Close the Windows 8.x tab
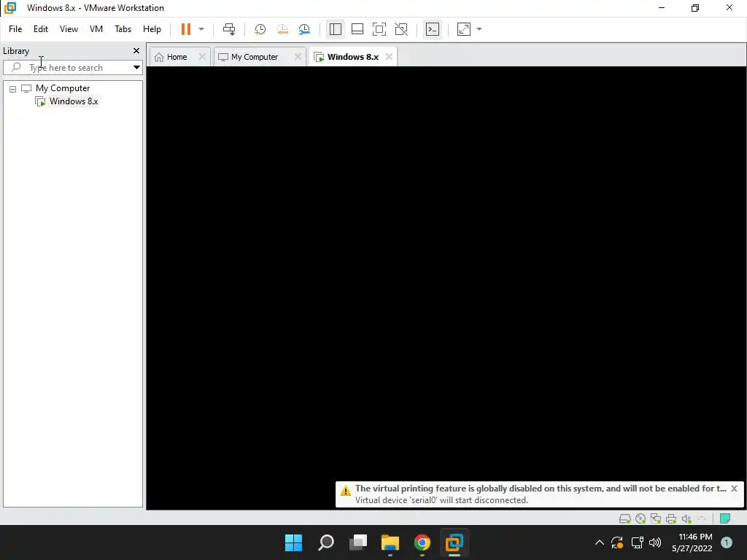 point(390,57)
